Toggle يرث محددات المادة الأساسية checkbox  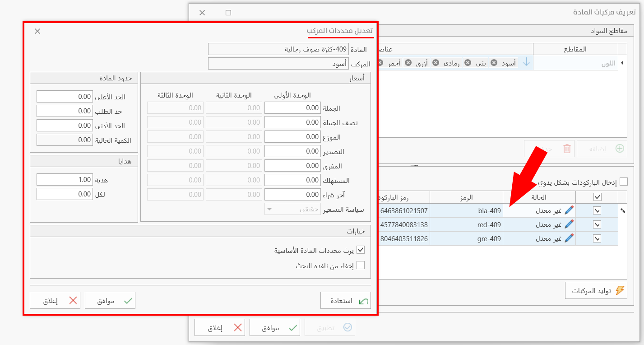(x=360, y=250)
